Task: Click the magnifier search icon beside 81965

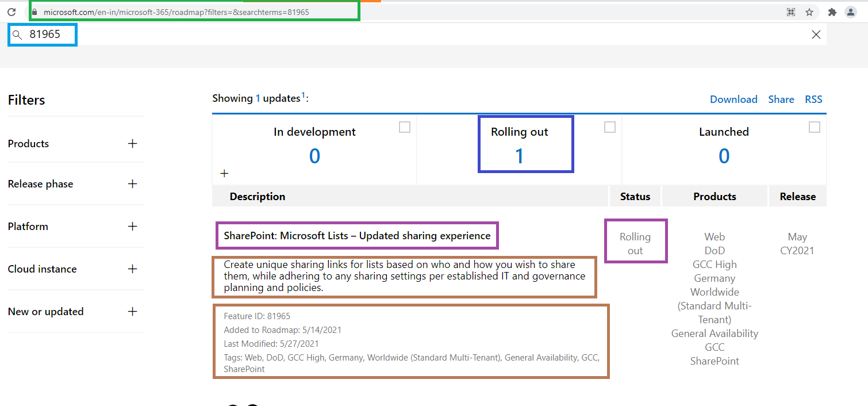Action: [x=17, y=35]
